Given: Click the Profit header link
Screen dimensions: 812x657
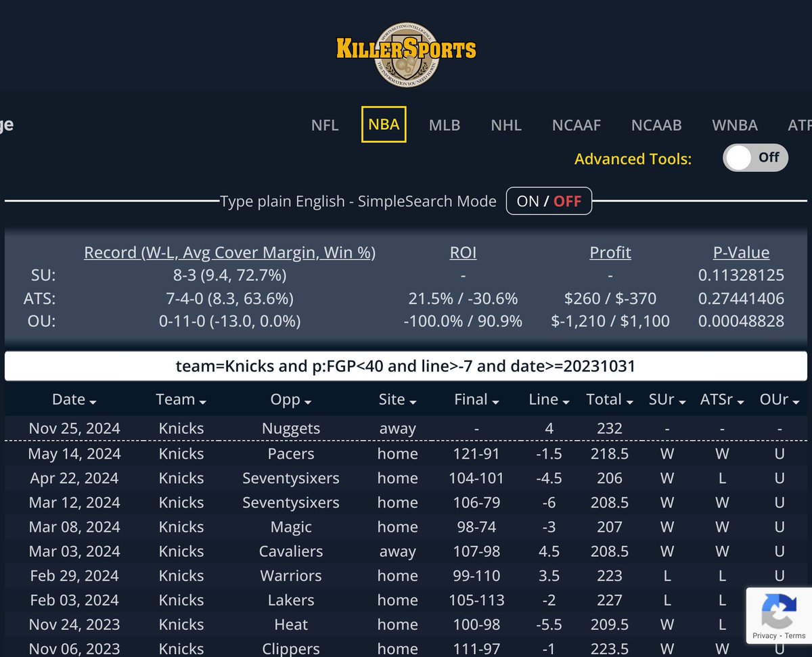Looking at the screenshot, I should (x=610, y=252).
